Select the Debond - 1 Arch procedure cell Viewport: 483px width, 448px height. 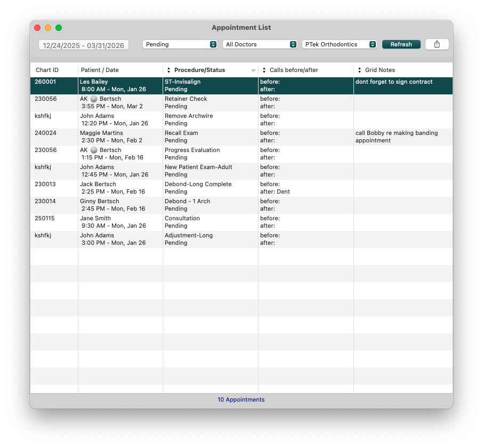[211, 205]
